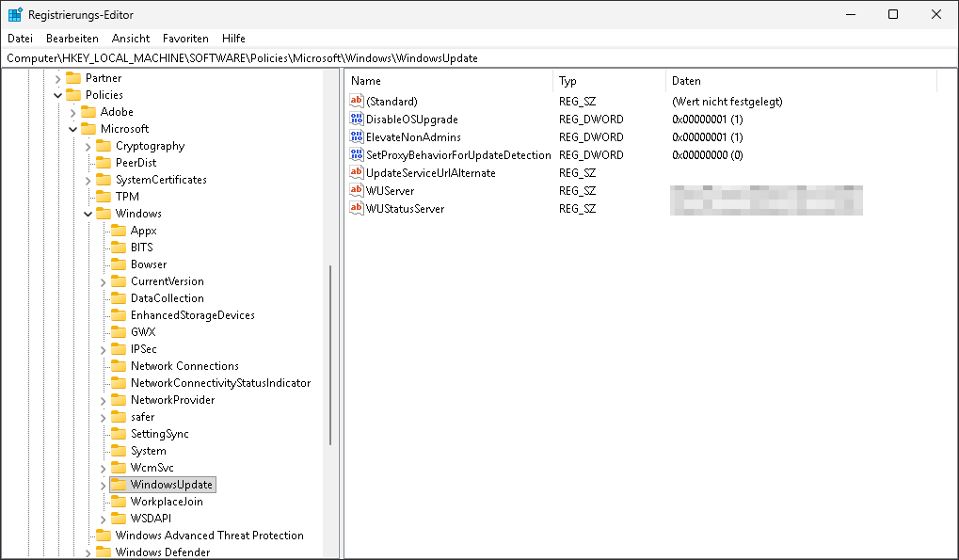Select the WUStatusServer string value icon

(x=355, y=208)
